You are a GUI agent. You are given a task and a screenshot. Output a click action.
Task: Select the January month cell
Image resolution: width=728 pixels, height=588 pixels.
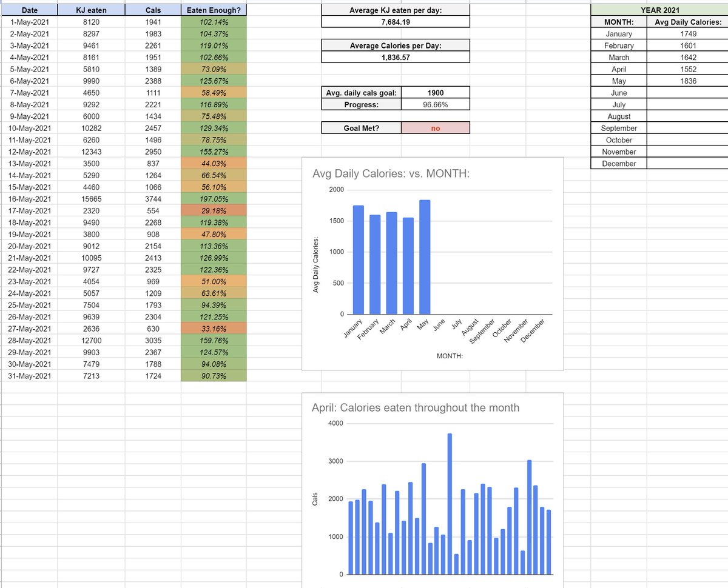pos(619,34)
